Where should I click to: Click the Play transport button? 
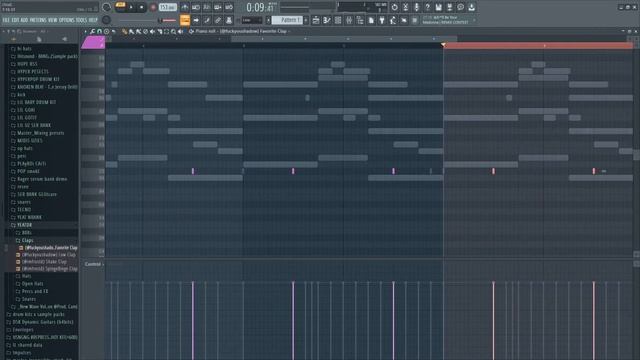131,7
